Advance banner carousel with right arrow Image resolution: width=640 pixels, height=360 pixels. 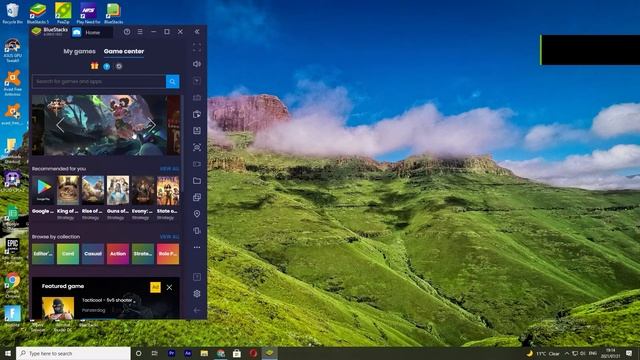pos(151,125)
